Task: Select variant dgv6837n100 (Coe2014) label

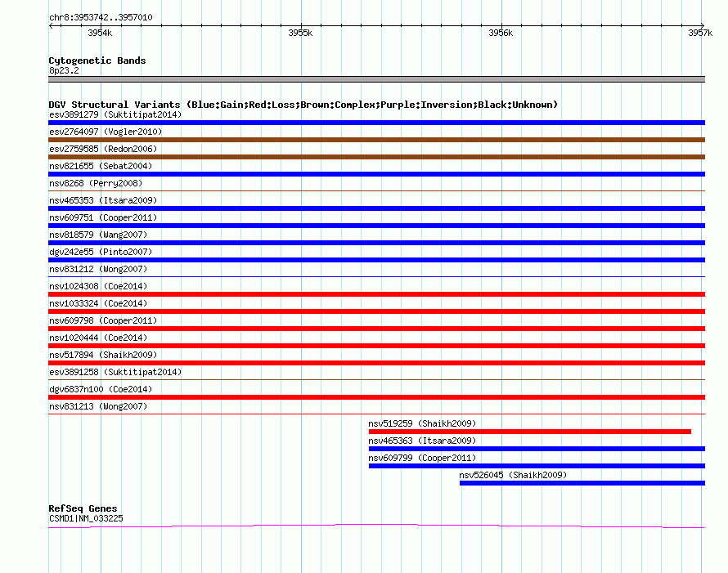Action: [x=101, y=389]
